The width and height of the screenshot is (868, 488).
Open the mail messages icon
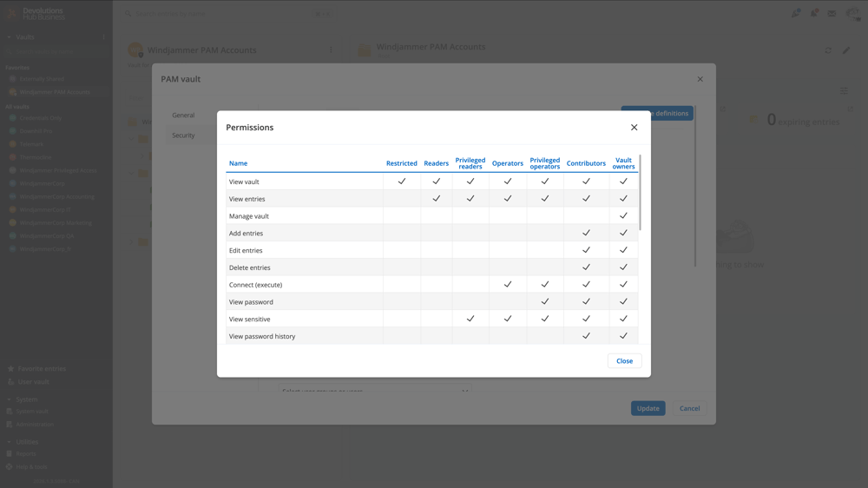coord(832,13)
